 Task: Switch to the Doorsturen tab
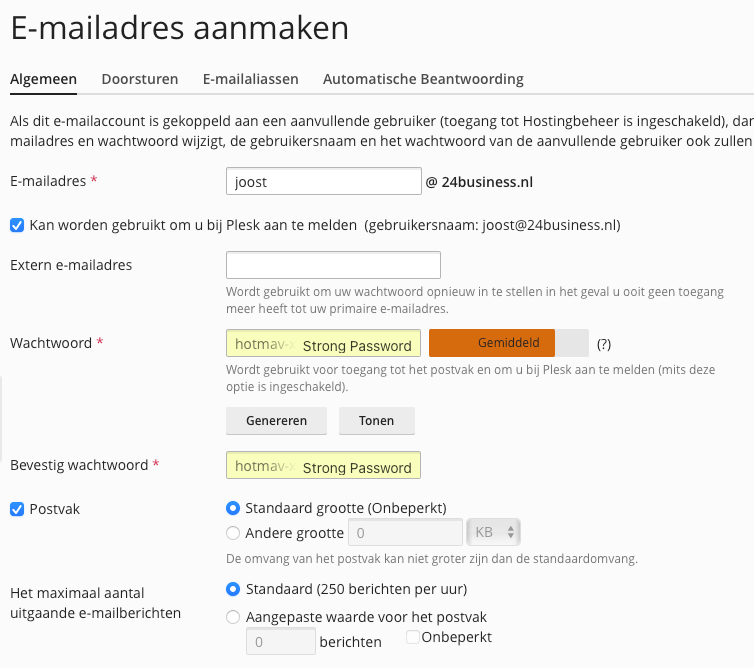140,79
